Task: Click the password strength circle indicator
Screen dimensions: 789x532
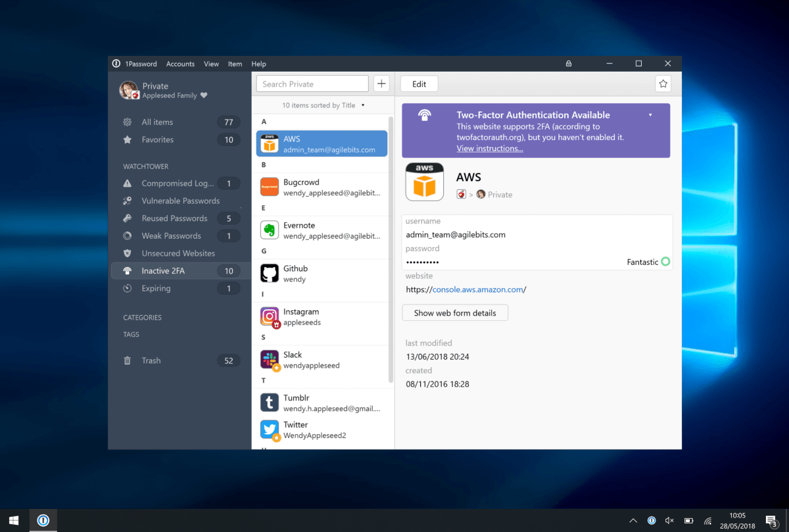Action: pyautogui.click(x=665, y=262)
